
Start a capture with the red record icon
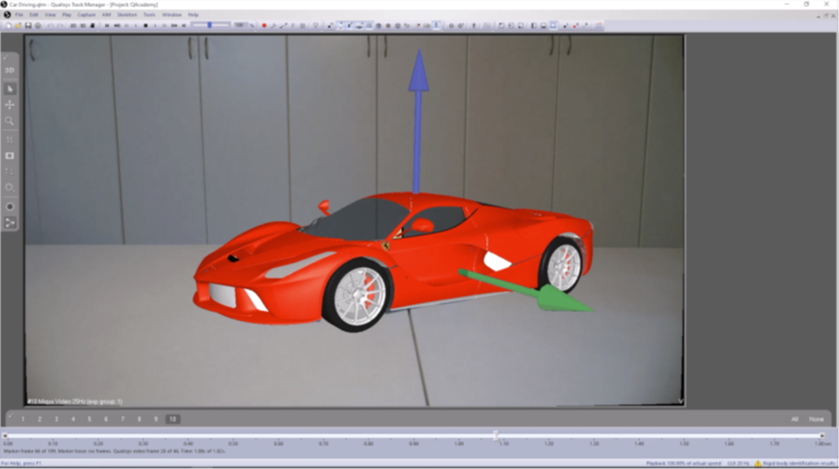pos(264,26)
